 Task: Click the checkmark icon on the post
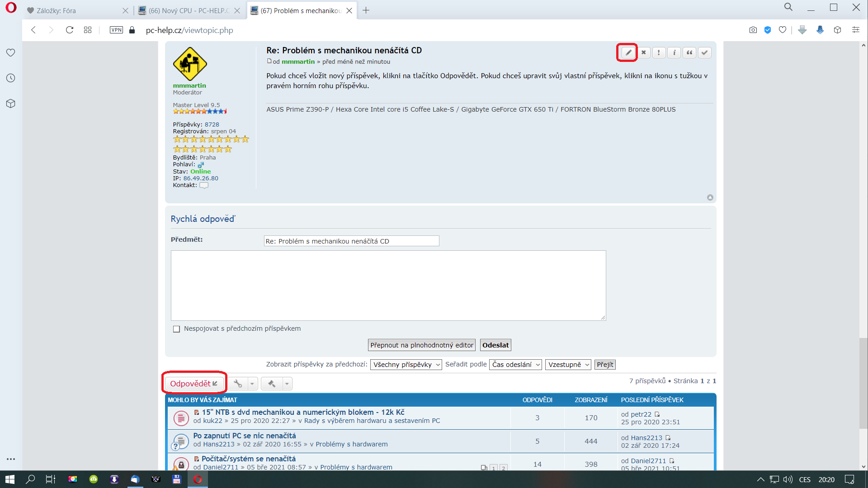click(x=704, y=52)
